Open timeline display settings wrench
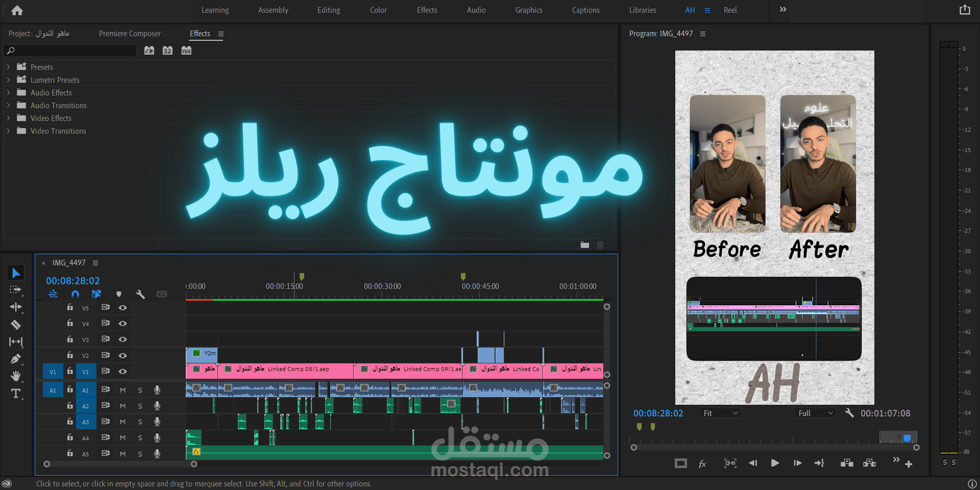This screenshot has width=980, height=490. [140, 294]
